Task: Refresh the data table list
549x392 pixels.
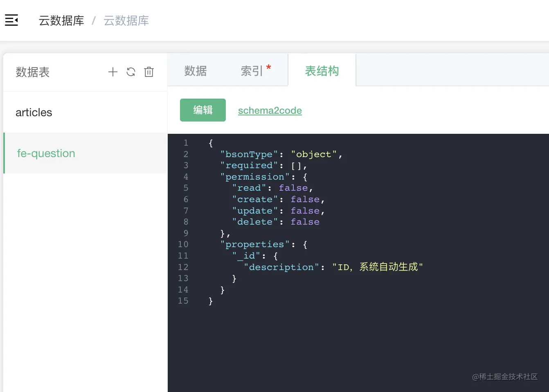Action: point(131,72)
